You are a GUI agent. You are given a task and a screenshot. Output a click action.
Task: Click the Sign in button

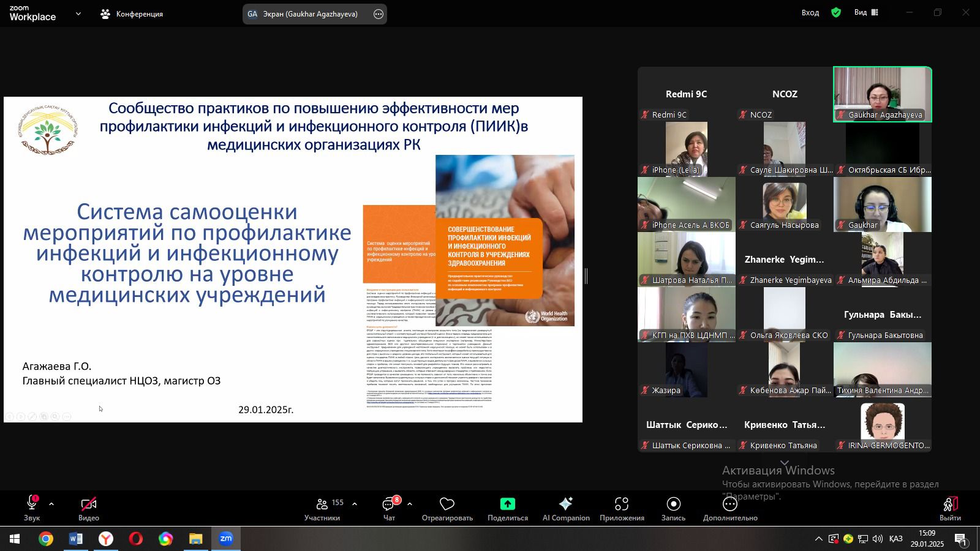tap(810, 13)
